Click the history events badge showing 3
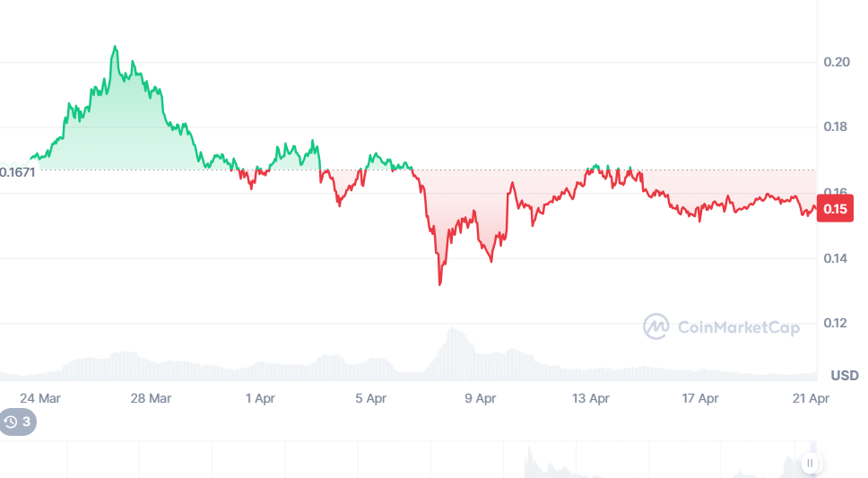Image resolution: width=868 pixels, height=478 pixels. pyautogui.click(x=18, y=422)
